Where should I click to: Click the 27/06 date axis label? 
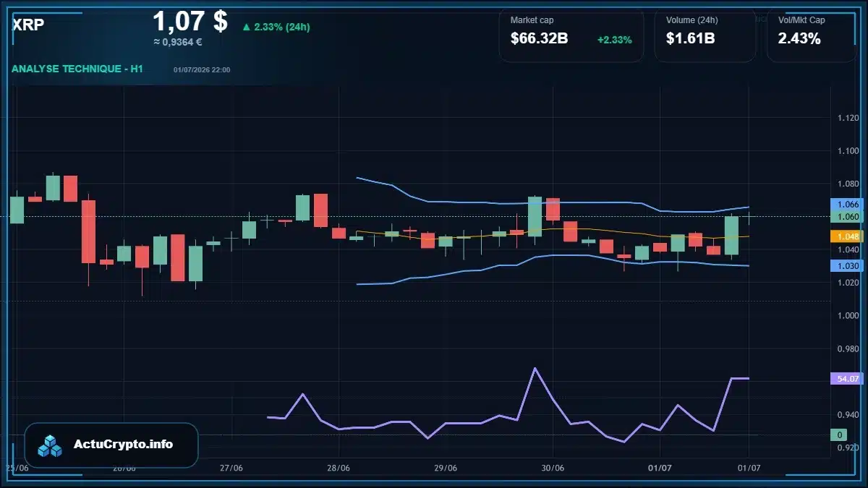pyautogui.click(x=231, y=468)
